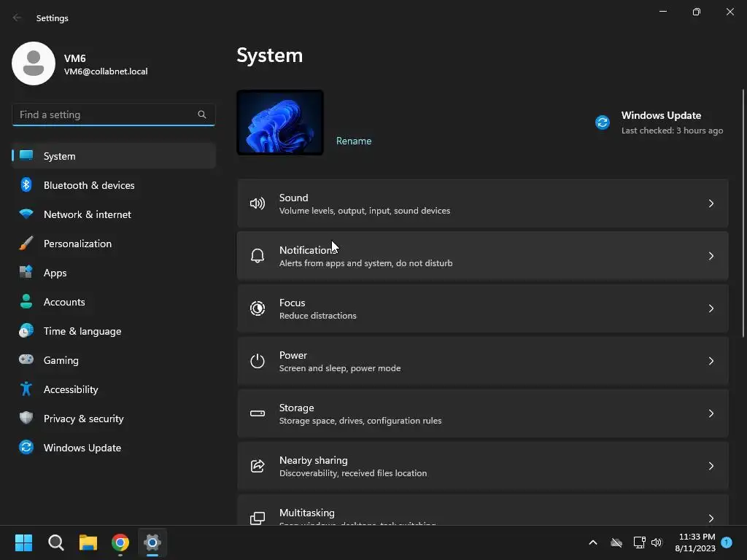Screen dimensions: 747x560
Task: Show hidden icons tray arrow
Action: tap(593, 542)
